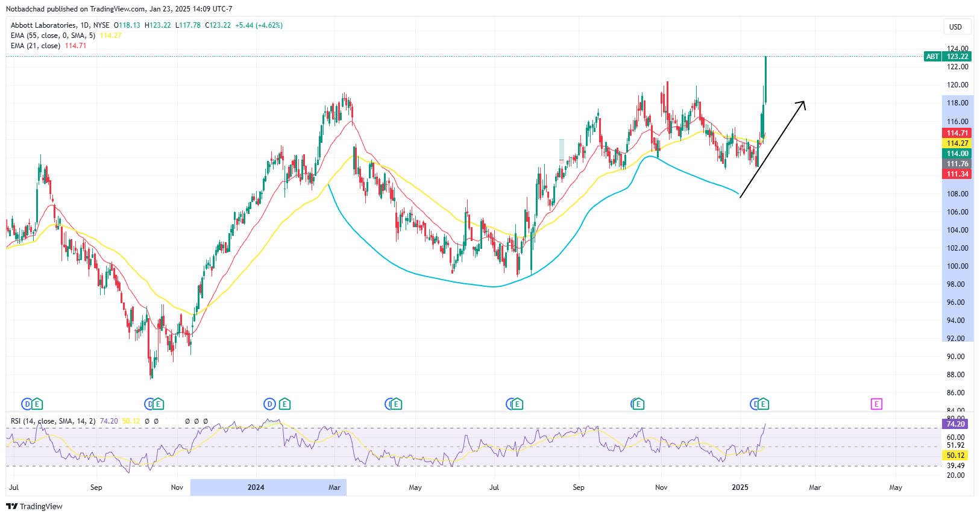
Task: Select the dividend marker between 2024 and Mar
Action: pyautogui.click(x=269, y=404)
